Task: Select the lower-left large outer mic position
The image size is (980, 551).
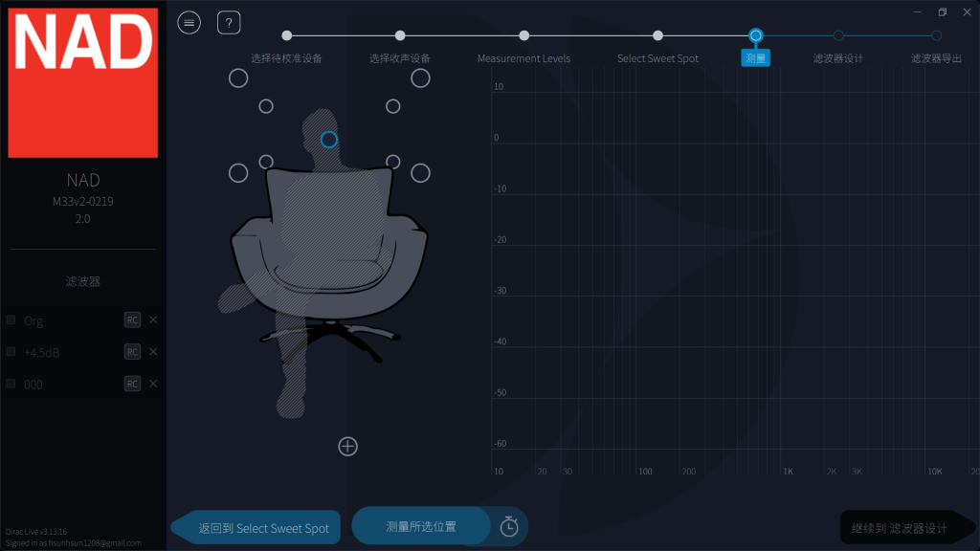Action: 238,173
